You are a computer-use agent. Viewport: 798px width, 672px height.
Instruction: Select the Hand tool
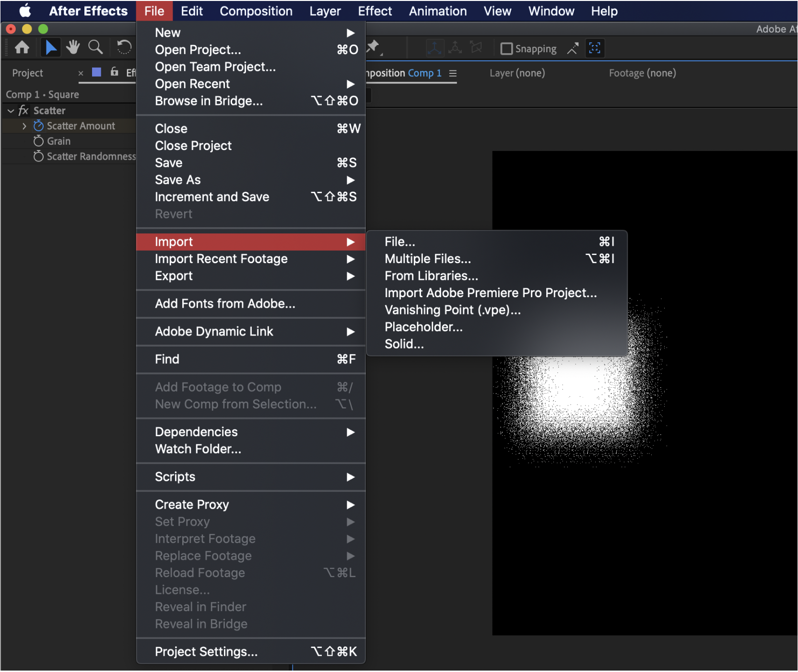coord(73,47)
